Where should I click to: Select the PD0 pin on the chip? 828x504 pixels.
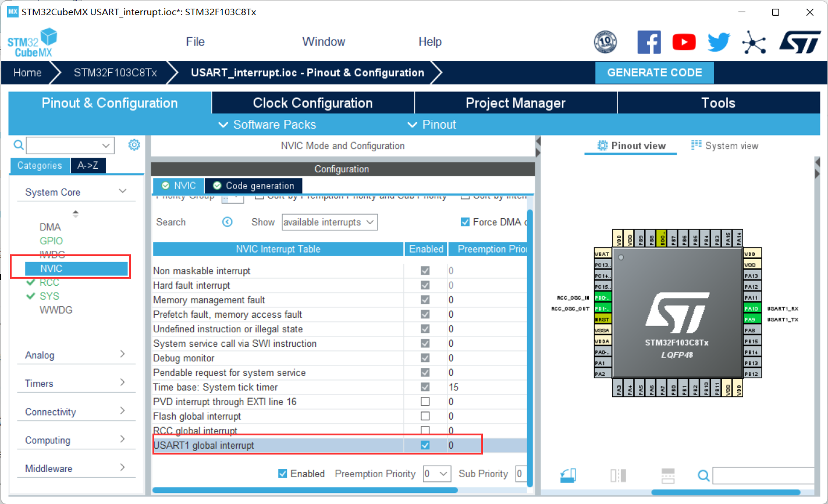602,297
